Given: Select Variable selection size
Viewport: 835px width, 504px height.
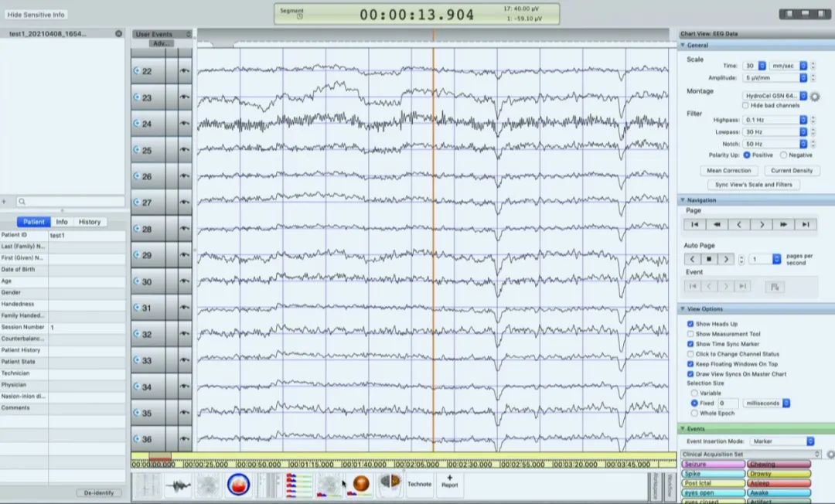Looking at the screenshot, I should pyautogui.click(x=694, y=393).
